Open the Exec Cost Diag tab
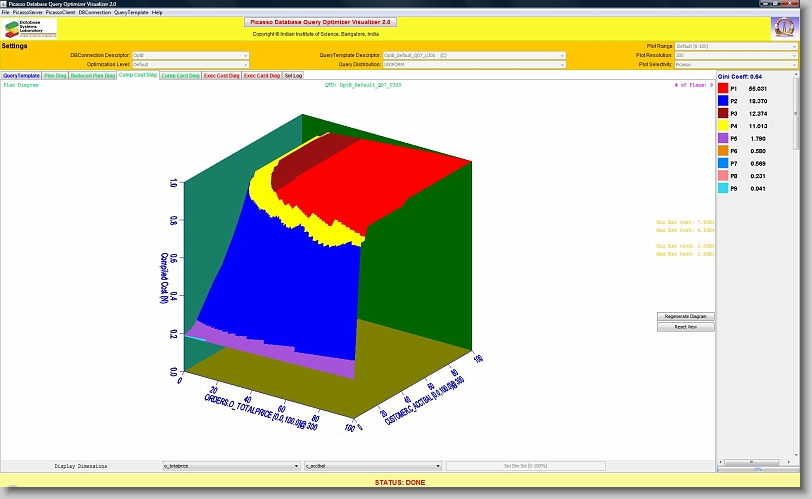Image resolution: width=812 pixels, height=499 pixels. coord(221,75)
